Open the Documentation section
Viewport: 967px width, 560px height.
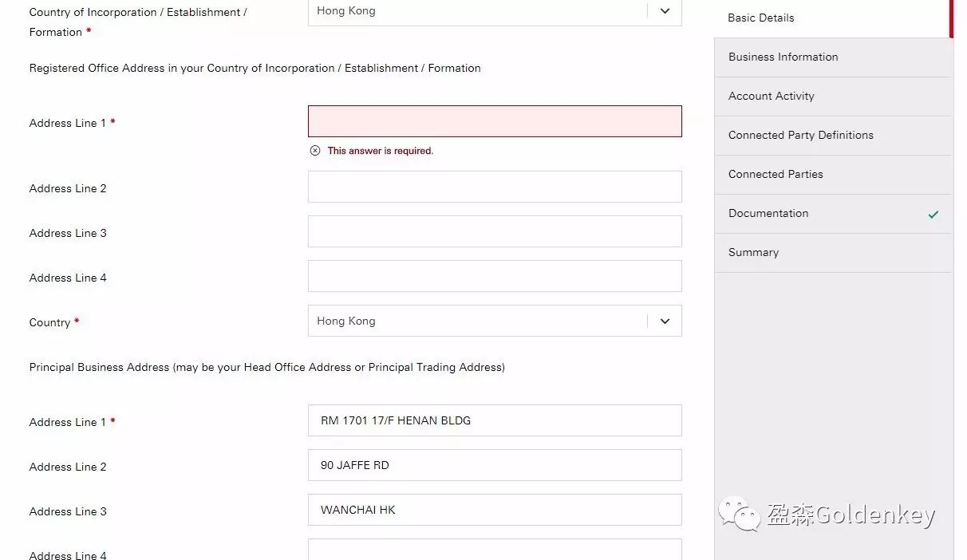[768, 213]
